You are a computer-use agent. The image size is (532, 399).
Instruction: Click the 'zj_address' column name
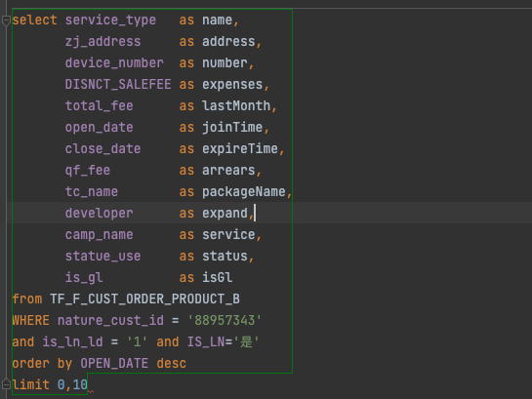pos(102,42)
